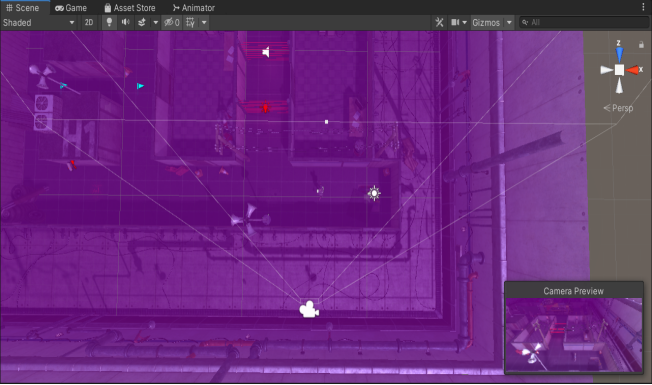Expand the scene effects dropdown arrow
652x385 pixels.
[x=156, y=22]
